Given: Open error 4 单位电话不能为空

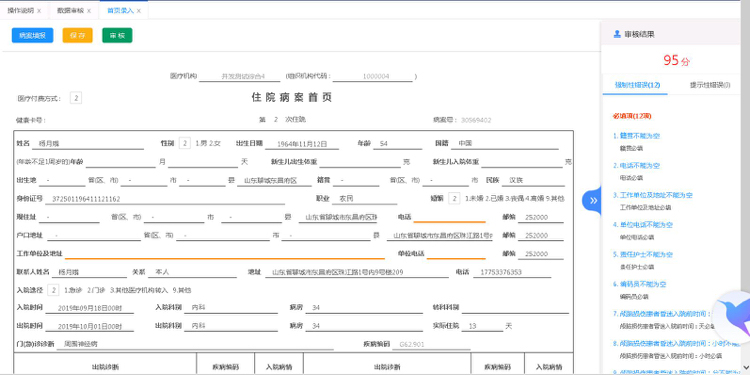Looking at the screenshot, I should click(x=643, y=225).
